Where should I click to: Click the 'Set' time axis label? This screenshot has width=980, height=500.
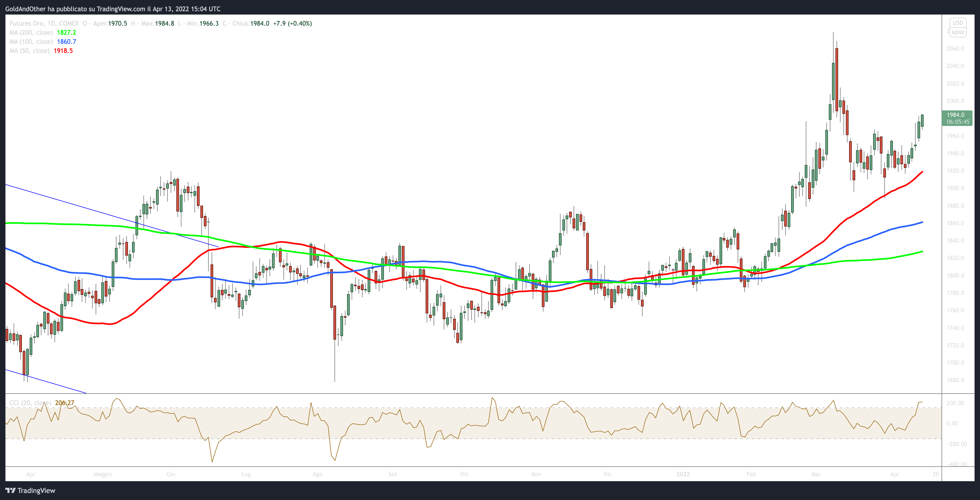click(392, 474)
